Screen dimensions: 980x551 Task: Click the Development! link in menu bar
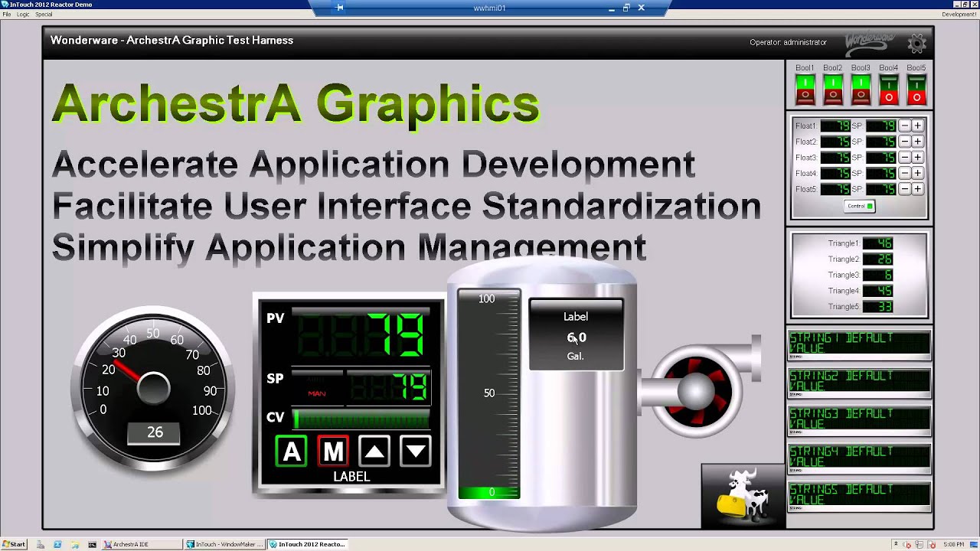959,15
